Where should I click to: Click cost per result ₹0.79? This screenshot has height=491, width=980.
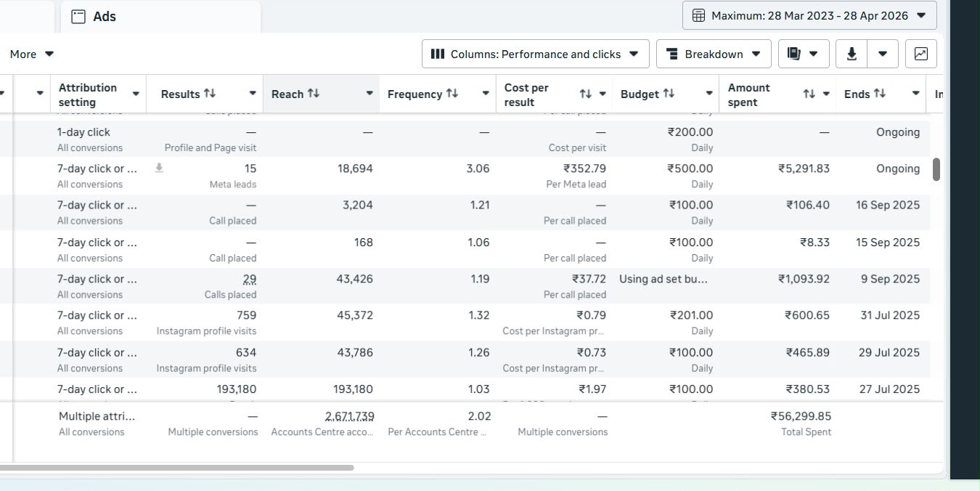click(x=592, y=315)
